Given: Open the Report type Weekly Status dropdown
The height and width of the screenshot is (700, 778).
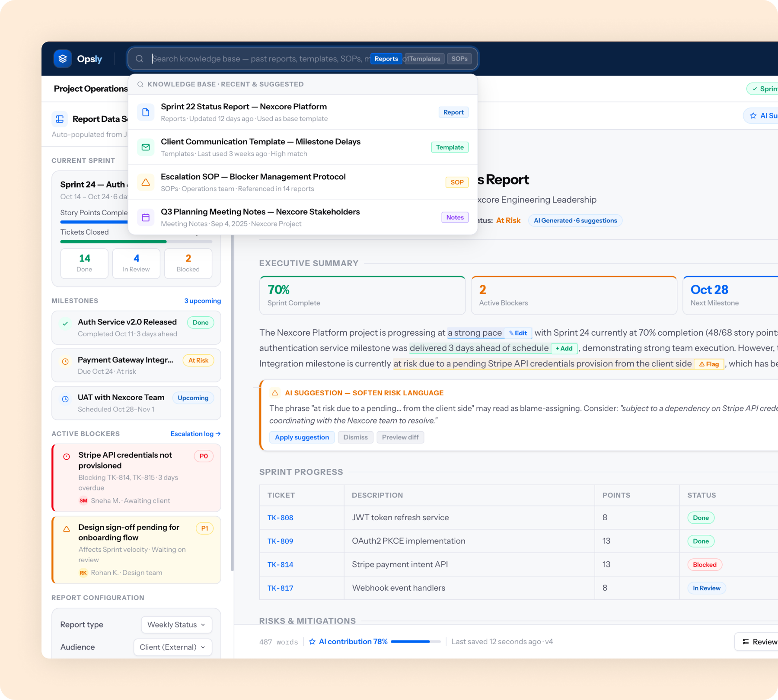Looking at the screenshot, I should [x=176, y=624].
